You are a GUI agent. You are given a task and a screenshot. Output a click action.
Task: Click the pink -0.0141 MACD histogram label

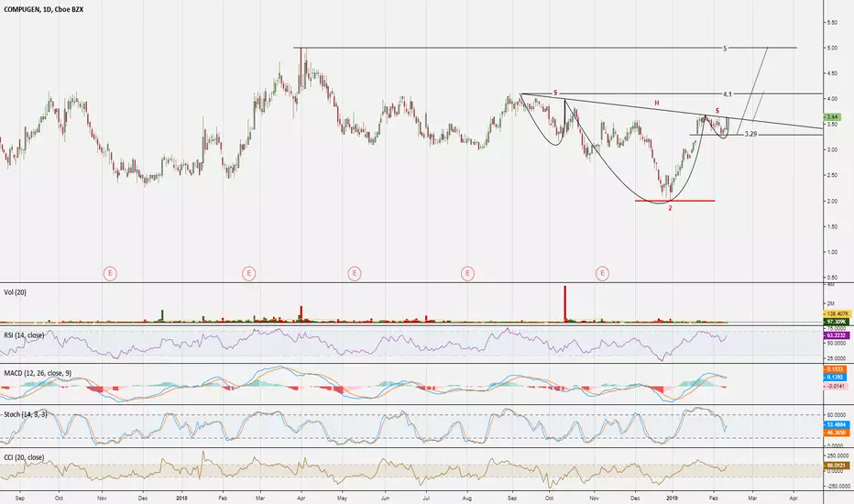tap(837, 385)
